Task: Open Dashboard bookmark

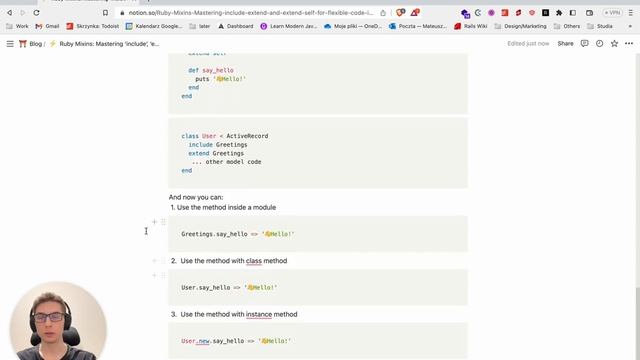Action: [x=236, y=26]
